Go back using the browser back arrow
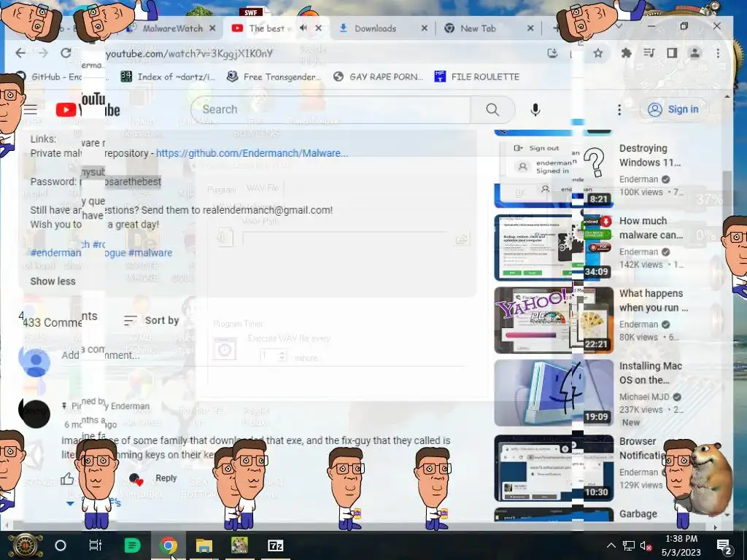Viewport: 747px width, 560px height. tap(20, 52)
